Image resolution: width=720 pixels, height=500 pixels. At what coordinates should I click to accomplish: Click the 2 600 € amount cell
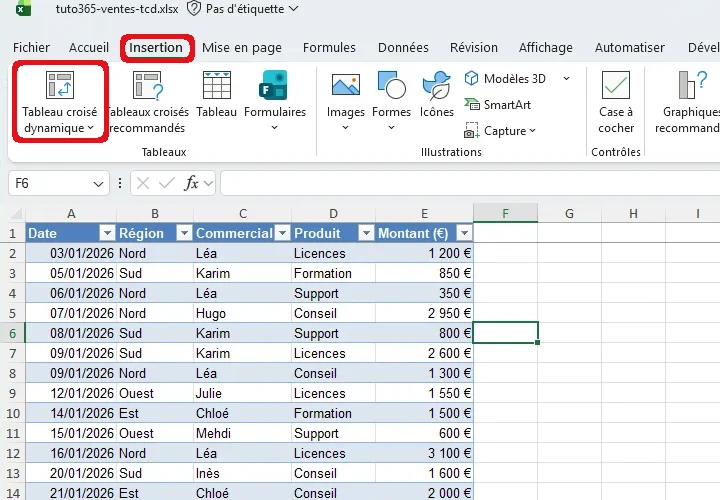click(424, 353)
